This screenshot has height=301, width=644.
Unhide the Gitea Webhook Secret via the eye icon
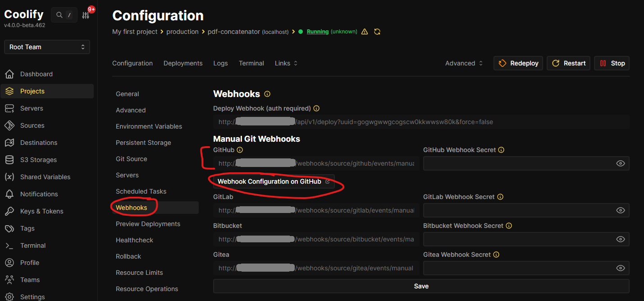pos(621,268)
